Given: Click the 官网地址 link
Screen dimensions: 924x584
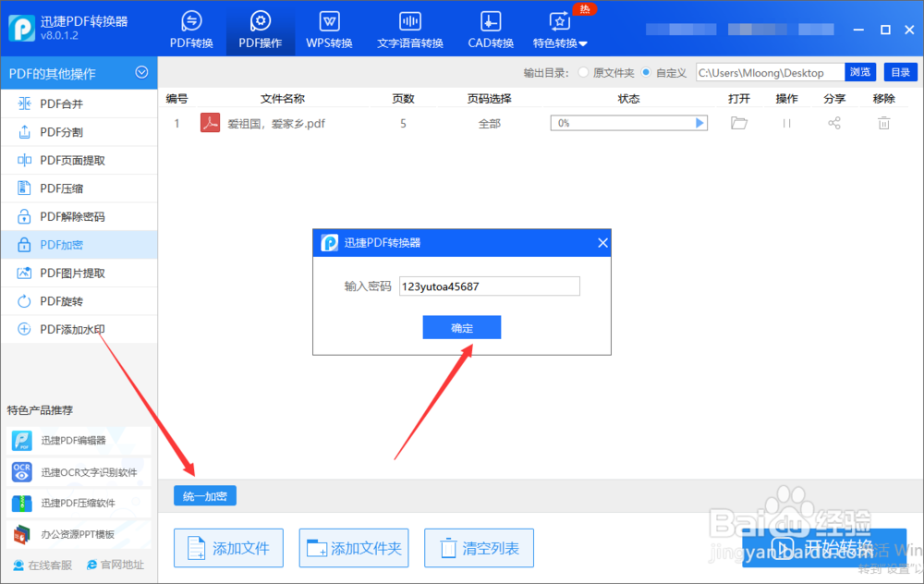Looking at the screenshot, I should click(115, 565).
